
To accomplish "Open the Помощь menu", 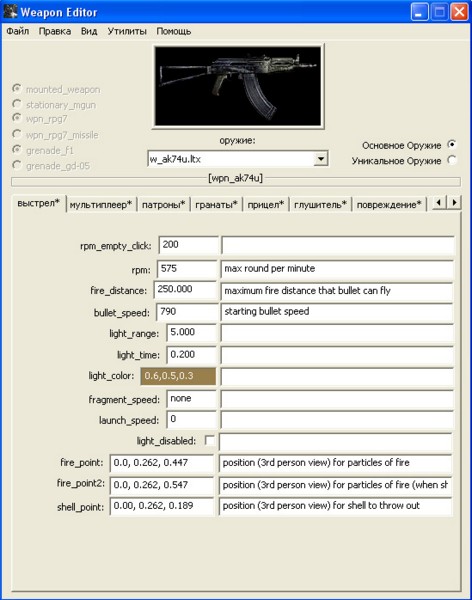I will click(x=173, y=31).
